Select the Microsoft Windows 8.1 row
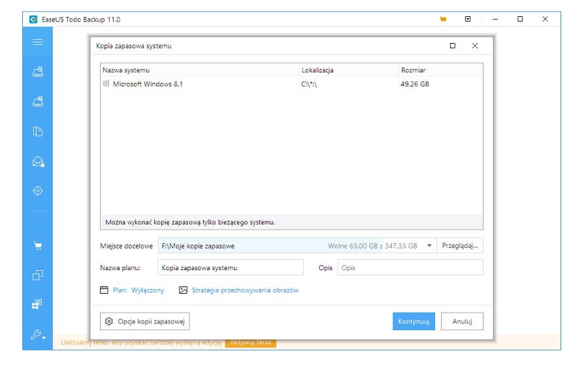The image size is (588, 370). pyautogui.click(x=291, y=84)
